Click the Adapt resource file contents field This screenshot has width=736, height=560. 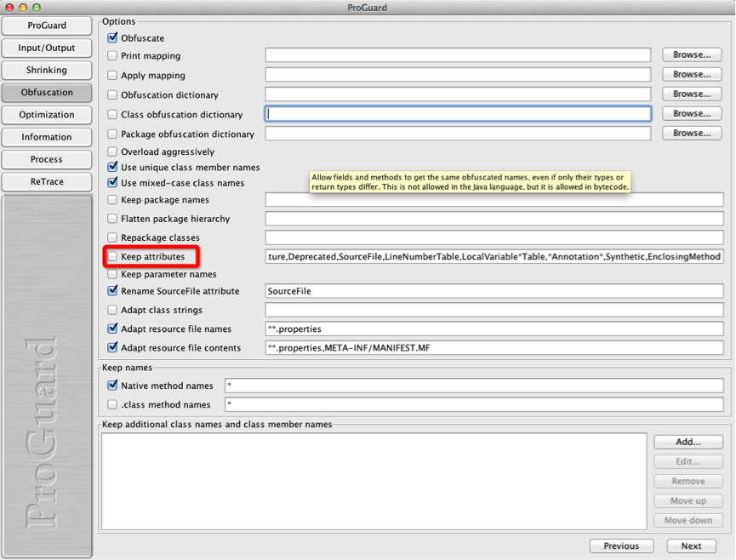[x=494, y=347]
